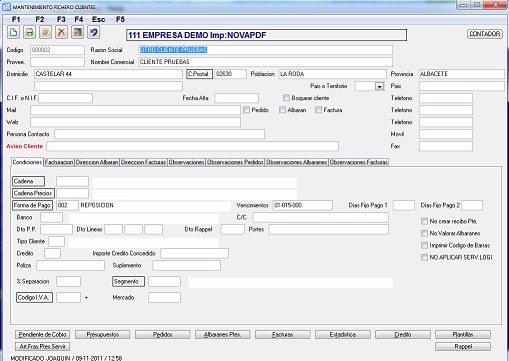
Task: Click the Cadena Precios button
Action: point(33,193)
